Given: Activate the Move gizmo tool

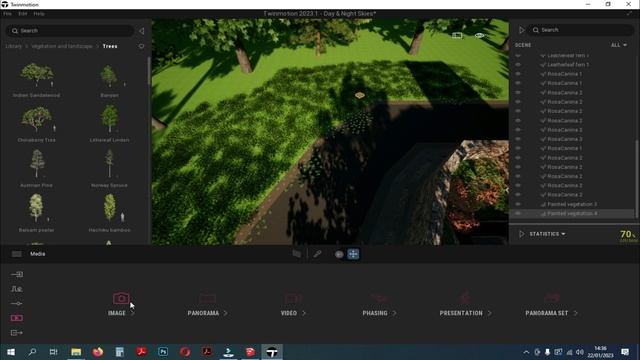Looking at the screenshot, I should 353,254.
